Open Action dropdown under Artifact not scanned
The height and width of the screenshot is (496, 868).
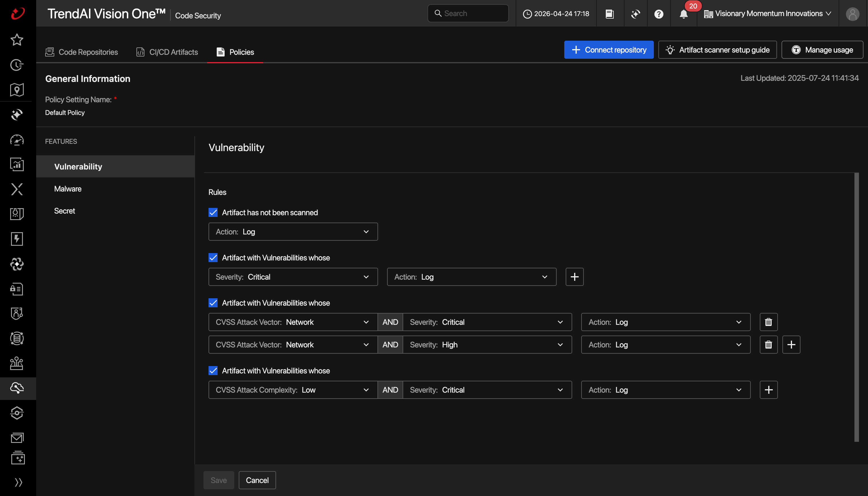[293, 231]
